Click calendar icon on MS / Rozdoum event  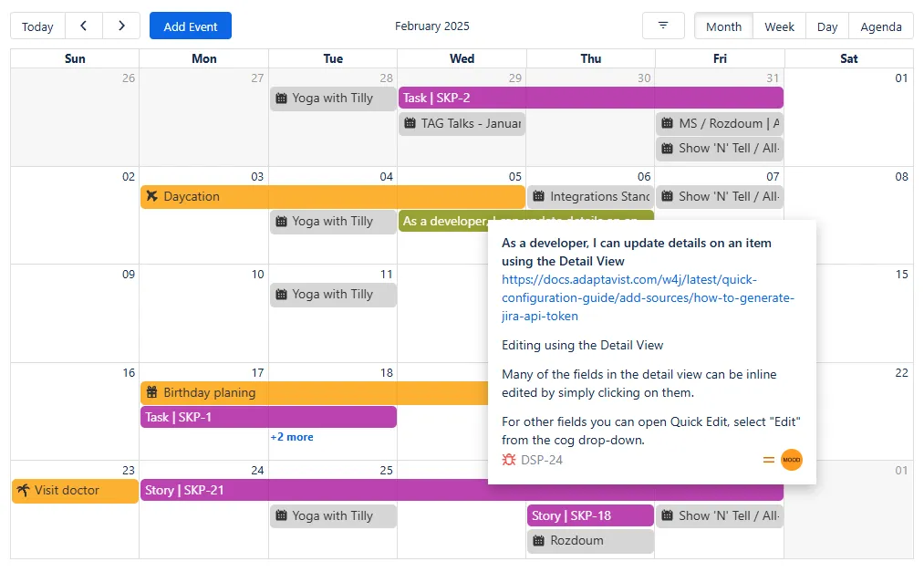(667, 123)
